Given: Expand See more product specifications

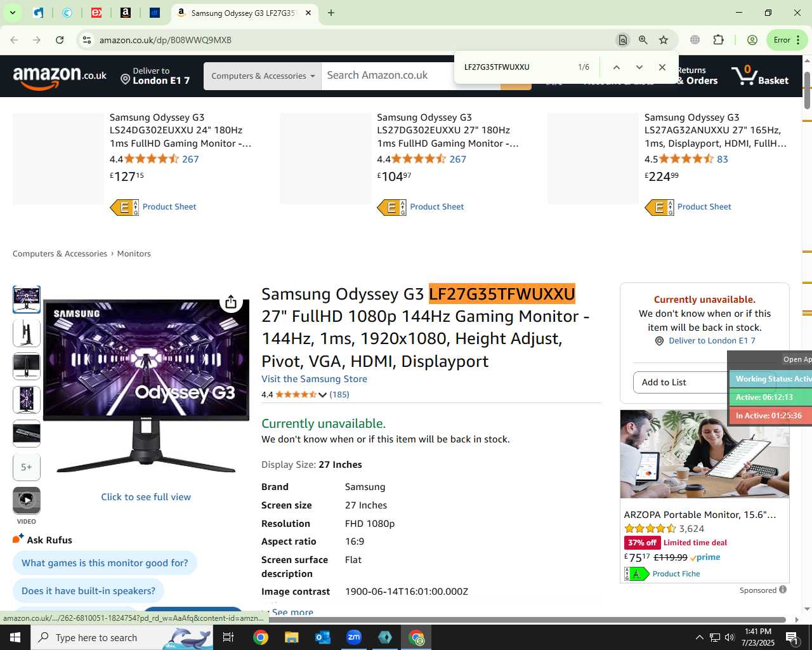Looking at the screenshot, I should pyautogui.click(x=292, y=613).
